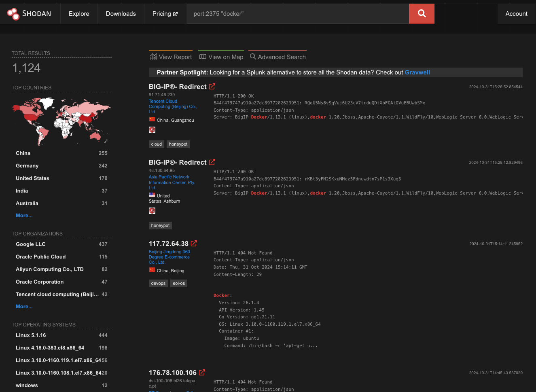This screenshot has height=392, width=536.
Task: Open first BIG-IP Redirect result title
Action: (178, 87)
